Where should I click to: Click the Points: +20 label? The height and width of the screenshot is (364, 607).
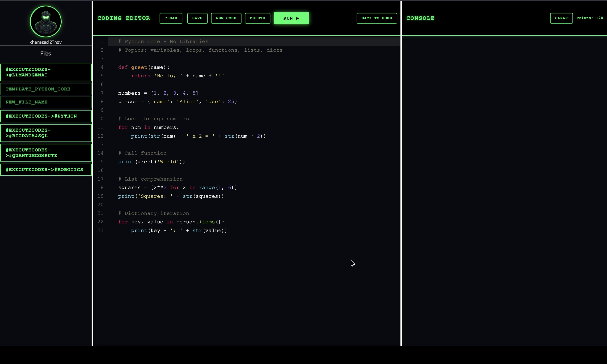pos(590,18)
